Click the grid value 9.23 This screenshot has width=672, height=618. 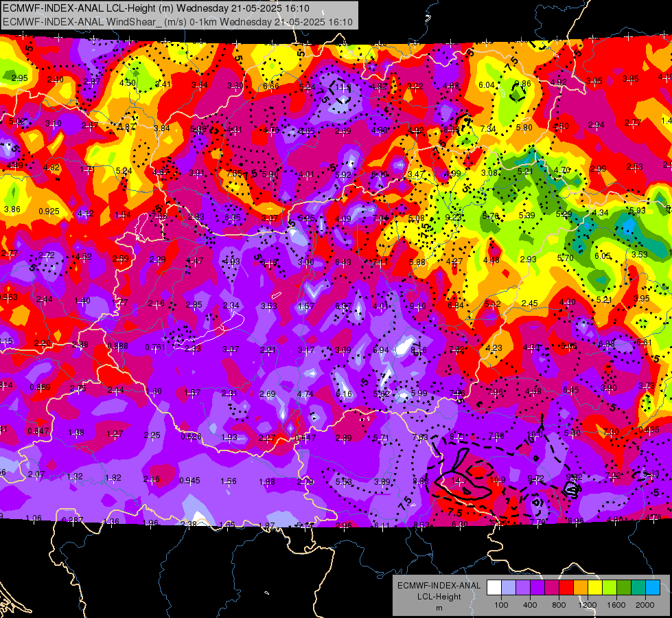click(x=453, y=218)
